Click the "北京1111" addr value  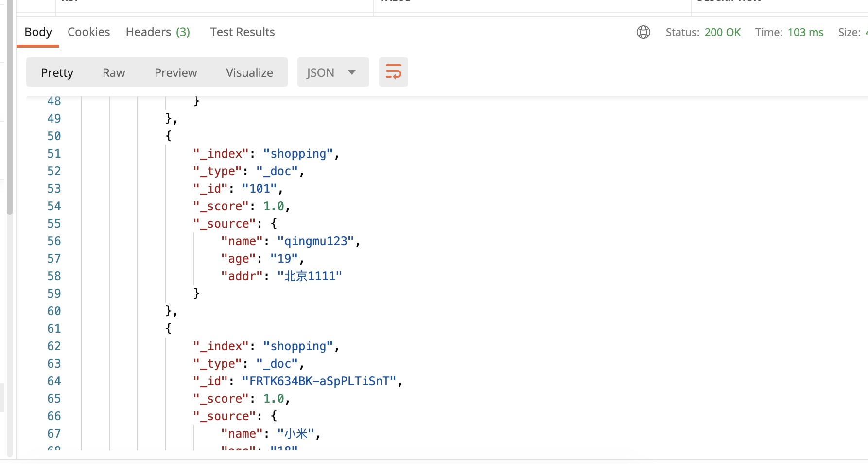tap(310, 276)
